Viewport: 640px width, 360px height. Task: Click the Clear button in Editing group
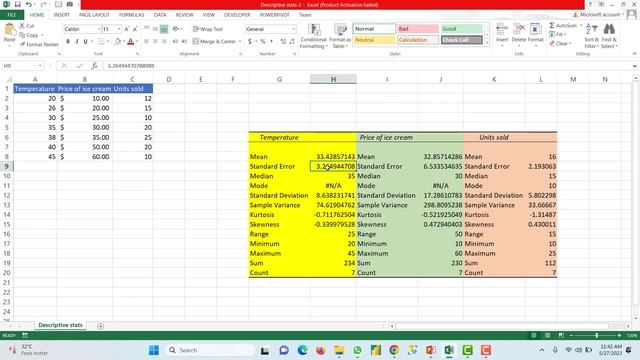[x=560, y=43]
